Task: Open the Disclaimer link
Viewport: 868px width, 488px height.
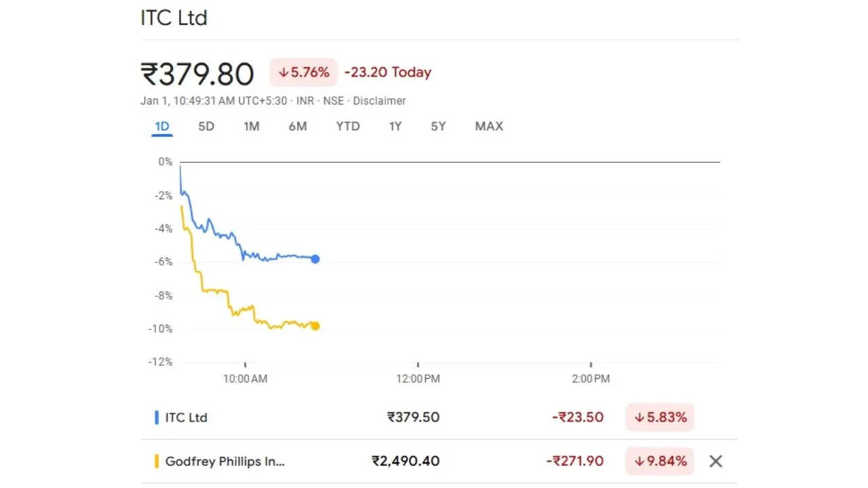Action: (x=380, y=101)
